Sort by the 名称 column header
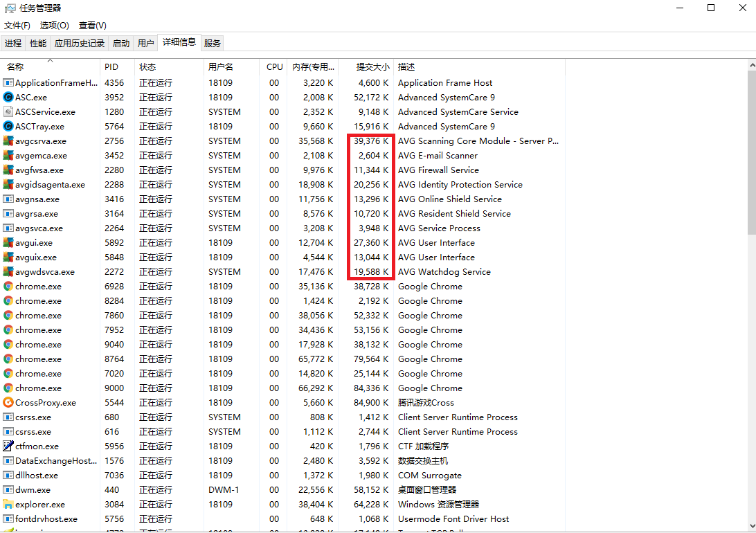 [15, 67]
